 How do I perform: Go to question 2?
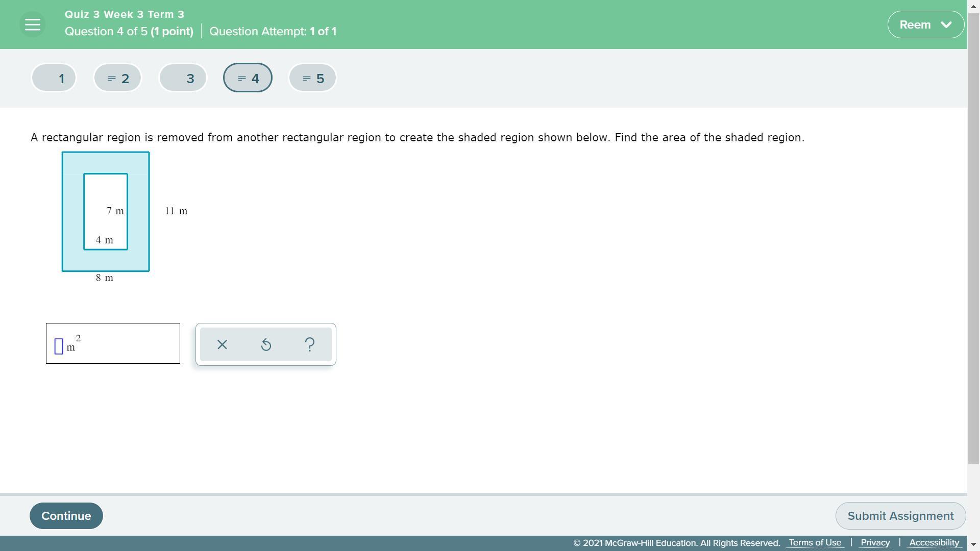point(118,78)
